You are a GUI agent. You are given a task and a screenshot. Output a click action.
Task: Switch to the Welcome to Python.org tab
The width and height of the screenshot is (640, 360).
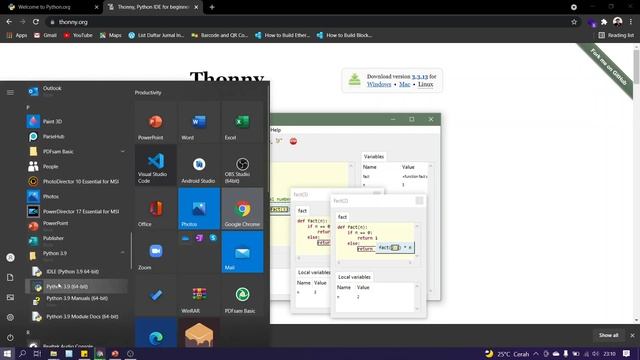click(53, 7)
